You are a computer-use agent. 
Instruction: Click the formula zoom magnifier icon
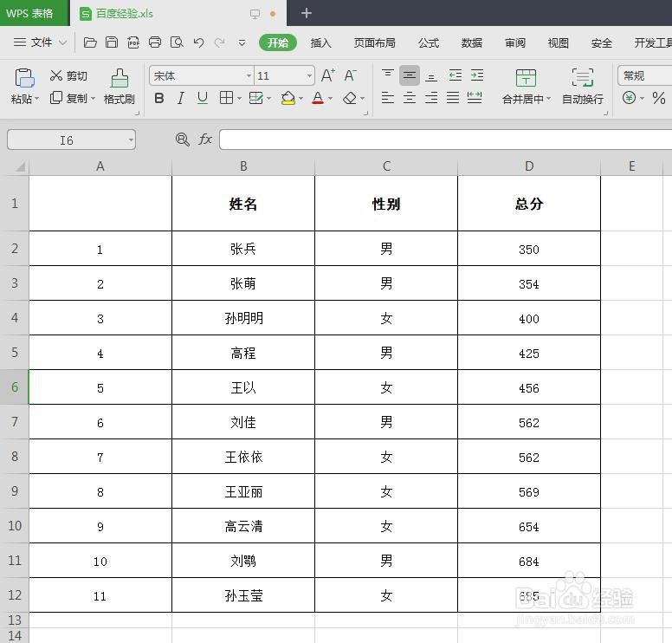[183, 140]
